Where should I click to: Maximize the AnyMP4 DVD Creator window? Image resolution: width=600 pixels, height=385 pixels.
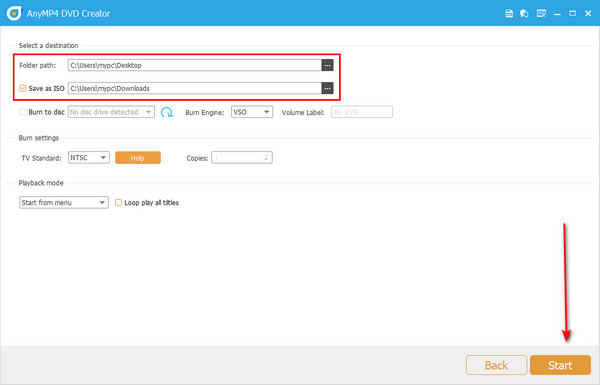[572, 13]
